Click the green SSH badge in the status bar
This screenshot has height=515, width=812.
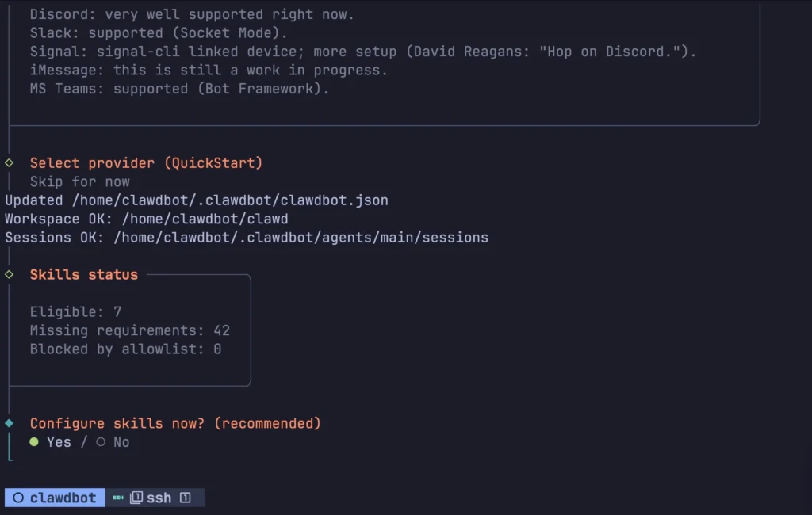tap(117, 498)
